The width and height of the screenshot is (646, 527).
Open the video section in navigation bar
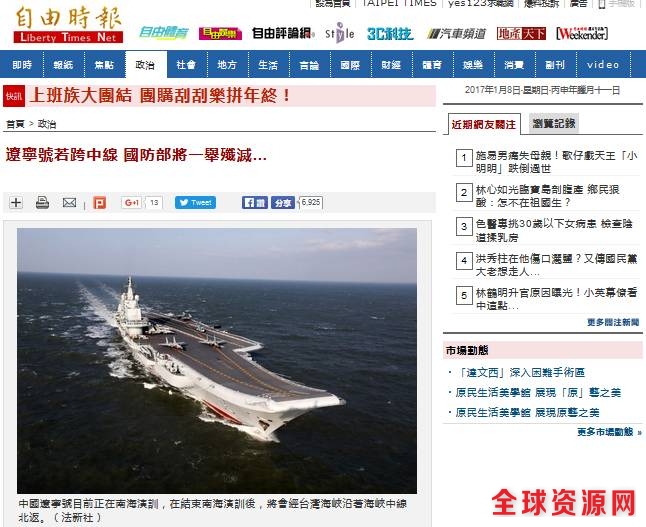603,64
